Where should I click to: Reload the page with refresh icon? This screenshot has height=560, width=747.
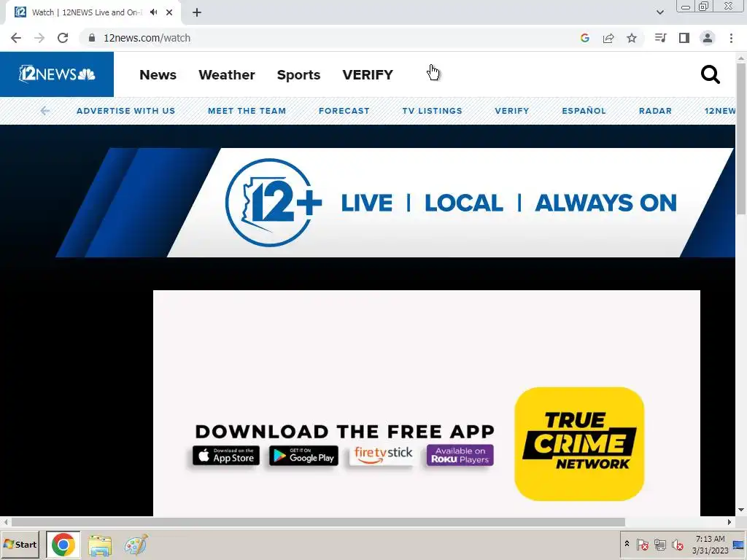pos(63,38)
